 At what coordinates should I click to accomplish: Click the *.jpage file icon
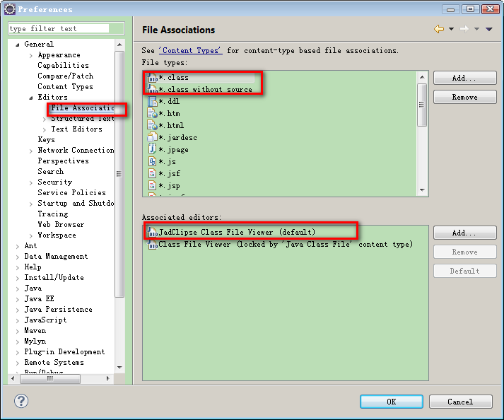[153, 149]
